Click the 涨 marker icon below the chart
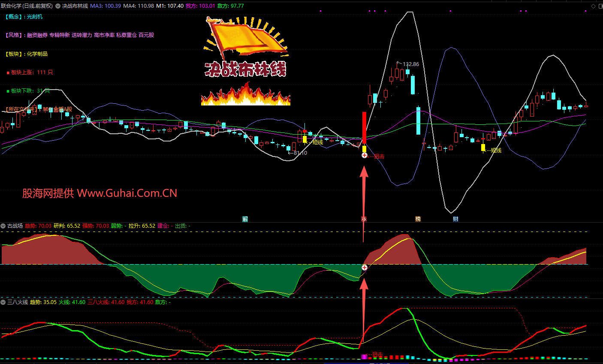 (364, 219)
